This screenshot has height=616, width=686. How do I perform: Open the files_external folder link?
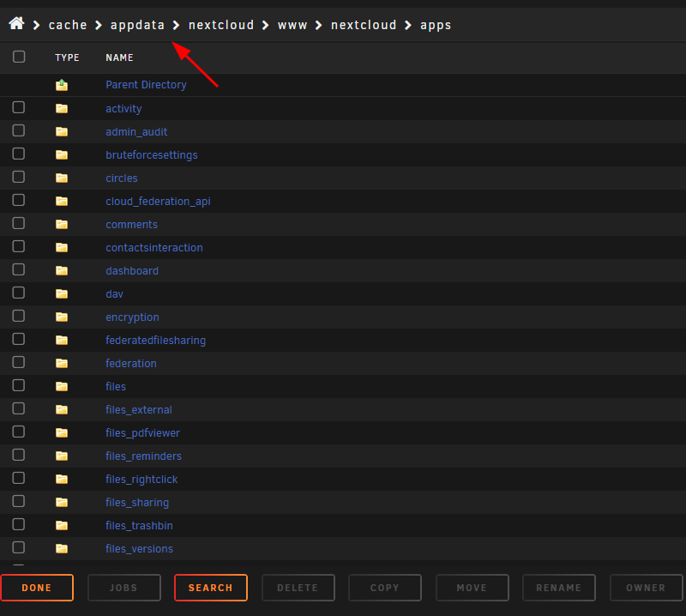(139, 410)
